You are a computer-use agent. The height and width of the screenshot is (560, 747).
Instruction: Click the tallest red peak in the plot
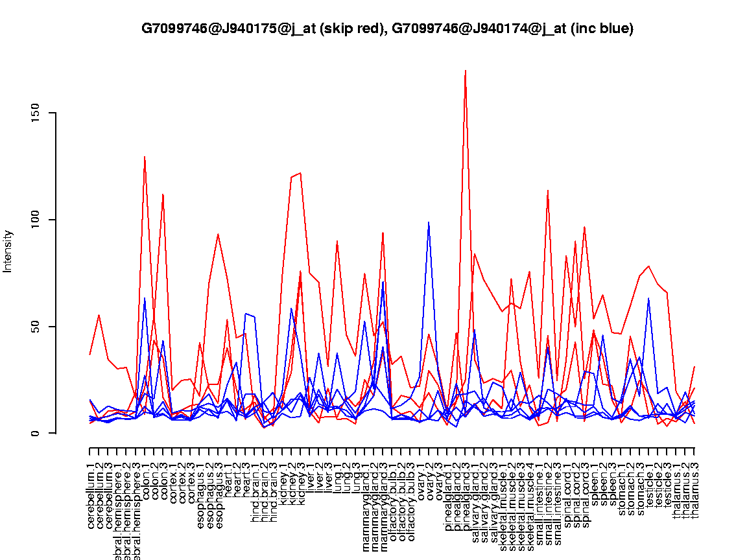(x=466, y=71)
